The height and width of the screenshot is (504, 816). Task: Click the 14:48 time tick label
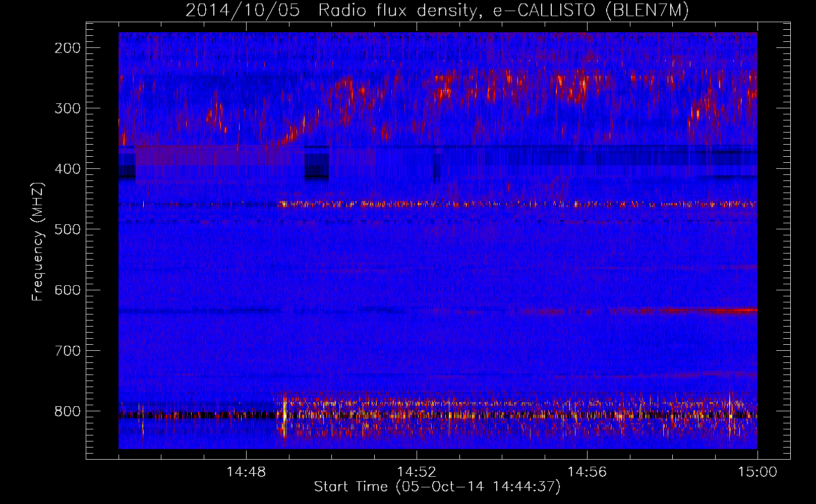tap(246, 472)
